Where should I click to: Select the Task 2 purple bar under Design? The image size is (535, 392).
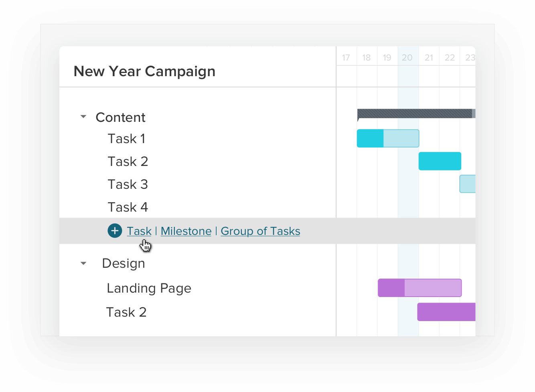point(446,312)
